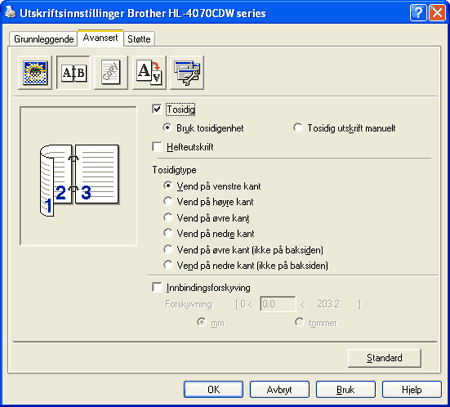
Task: Select the duplex A|B printing icon
Action: [73, 72]
